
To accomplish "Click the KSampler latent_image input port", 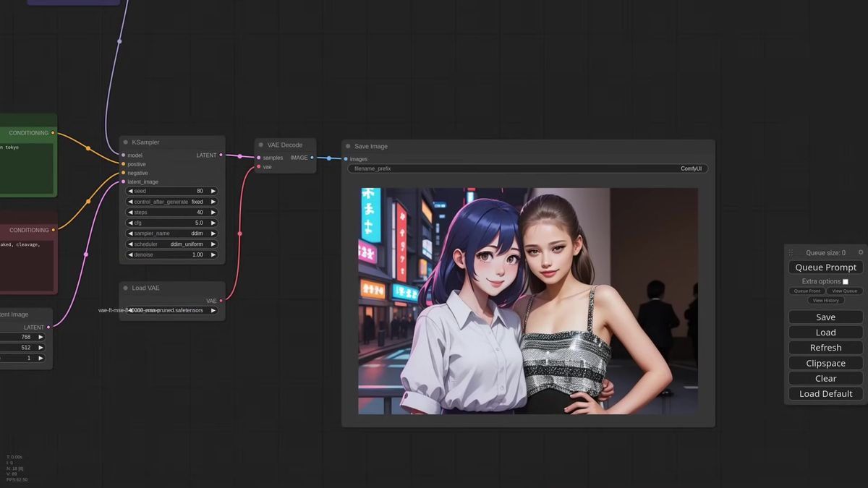I will coord(123,181).
